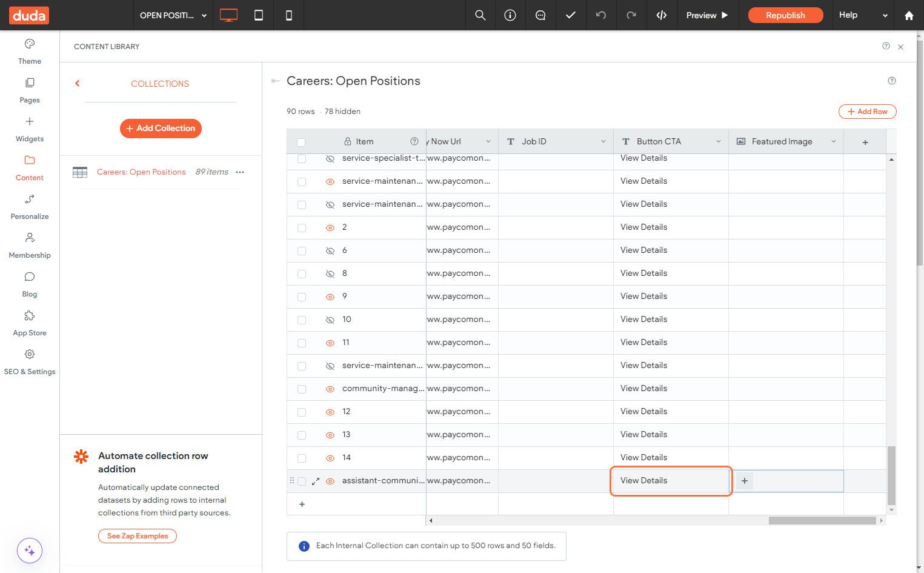Toggle visibility of community-manag row

click(x=330, y=389)
